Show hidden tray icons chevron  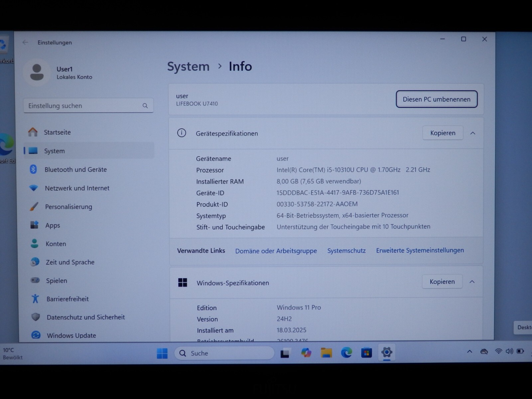click(x=469, y=351)
